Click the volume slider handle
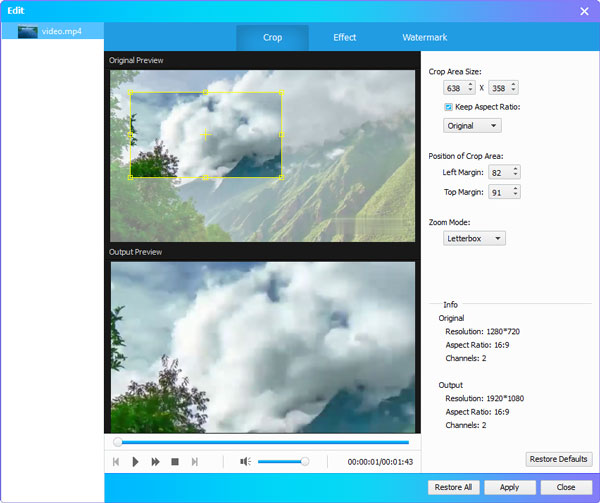 click(x=305, y=462)
